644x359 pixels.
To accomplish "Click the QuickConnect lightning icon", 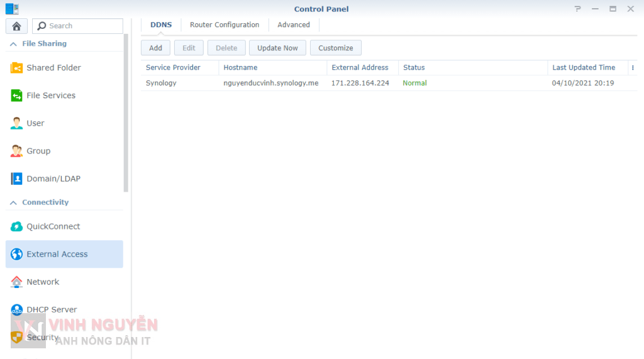I will (x=16, y=226).
